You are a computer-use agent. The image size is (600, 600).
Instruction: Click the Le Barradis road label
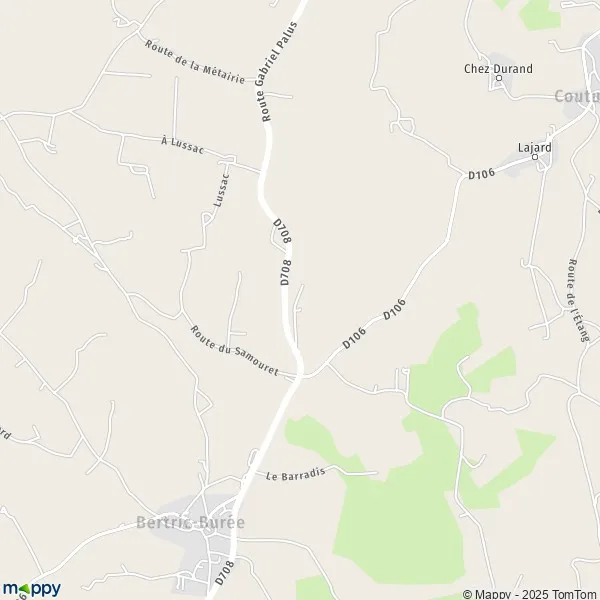[295, 474]
